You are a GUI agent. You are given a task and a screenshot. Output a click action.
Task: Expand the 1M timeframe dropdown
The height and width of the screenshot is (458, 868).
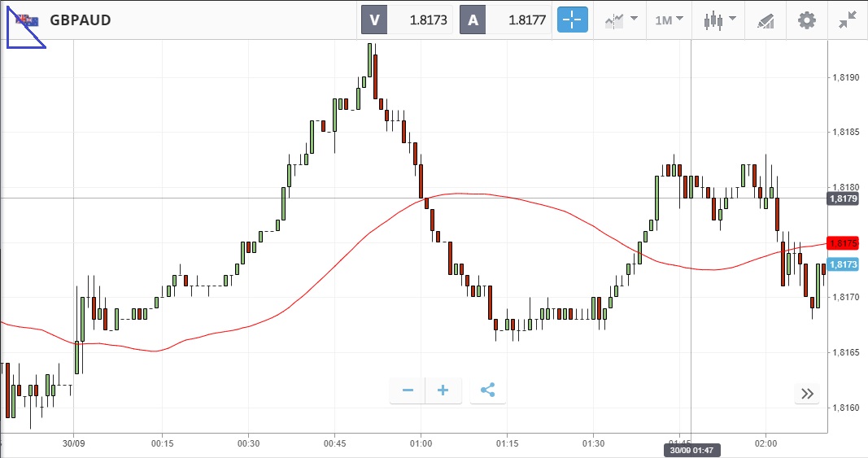(669, 20)
